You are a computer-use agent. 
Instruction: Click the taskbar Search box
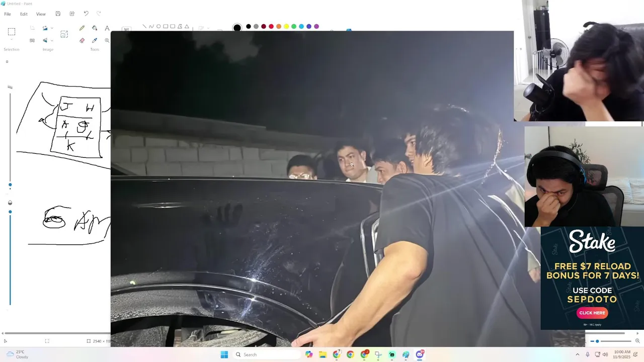(x=266, y=354)
